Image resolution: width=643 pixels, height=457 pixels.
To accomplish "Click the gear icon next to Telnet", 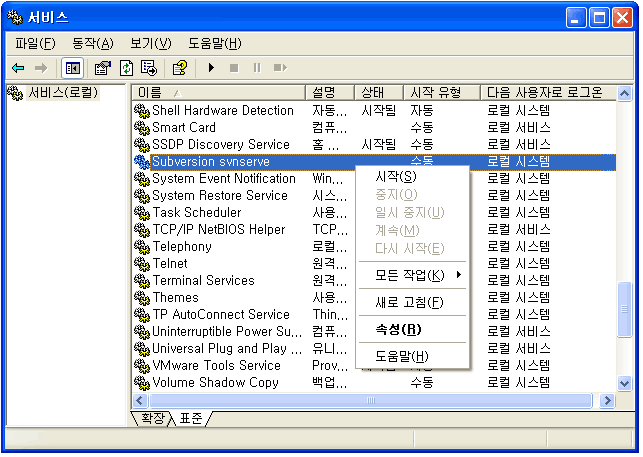I will tap(142, 264).
